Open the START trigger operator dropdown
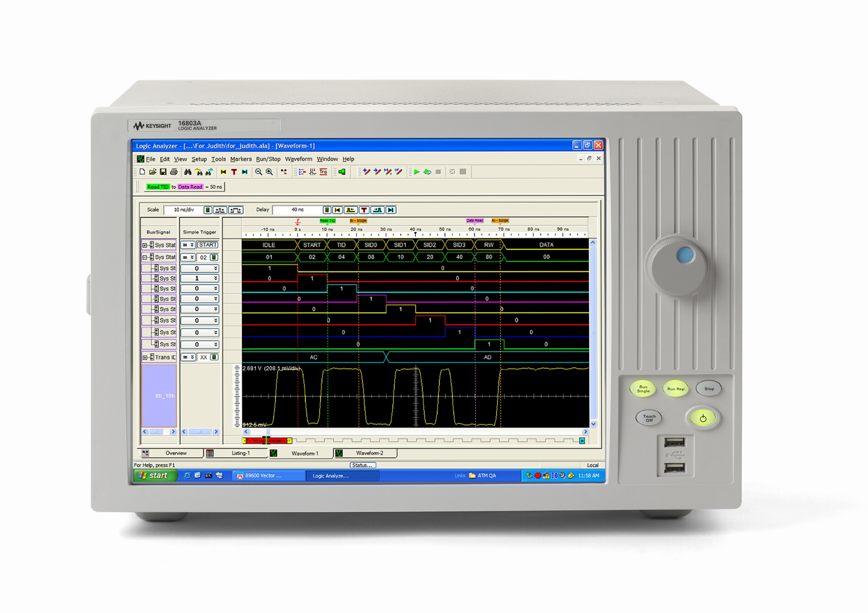The height and width of the screenshot is (613, 868). tap(188, 245)
